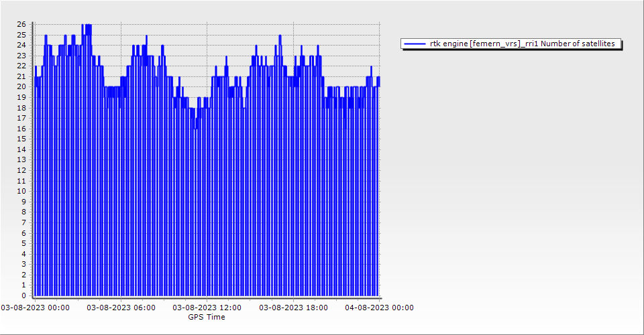The height and width of the screenshot is (335, 644).
Task: Click the y-axis tick label 0
Action: (23, 295)
